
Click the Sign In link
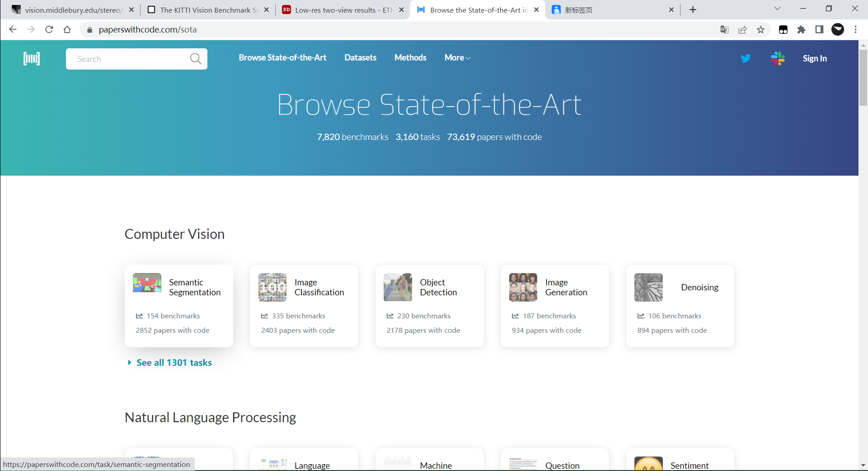click(x=815, y=58)
